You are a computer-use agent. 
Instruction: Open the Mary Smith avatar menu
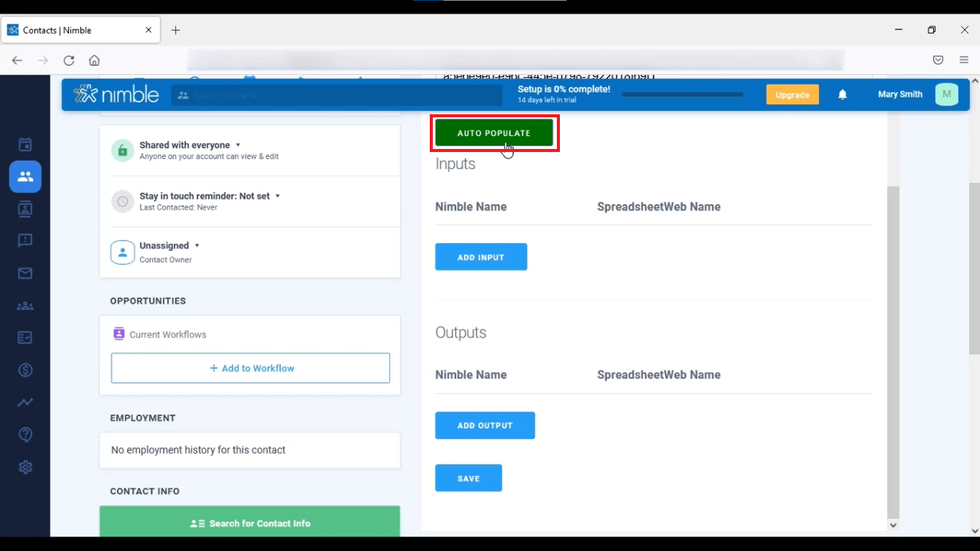(947, 94)
